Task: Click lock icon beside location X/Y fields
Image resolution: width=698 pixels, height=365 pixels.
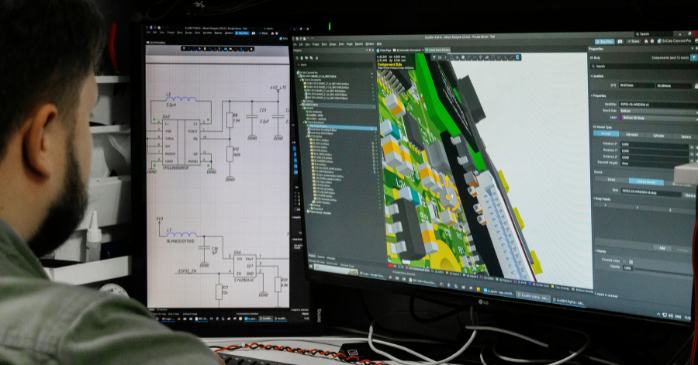Action: [696, 85]
